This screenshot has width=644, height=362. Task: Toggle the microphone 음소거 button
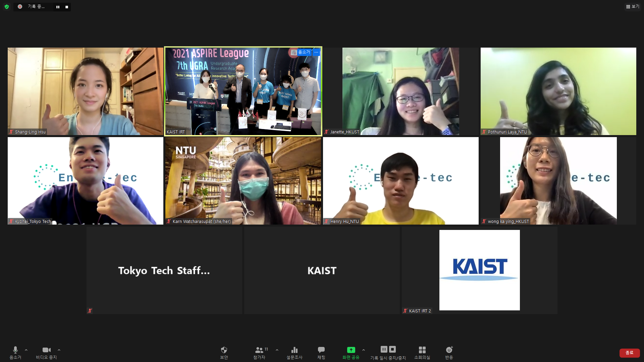click(15, 353)
